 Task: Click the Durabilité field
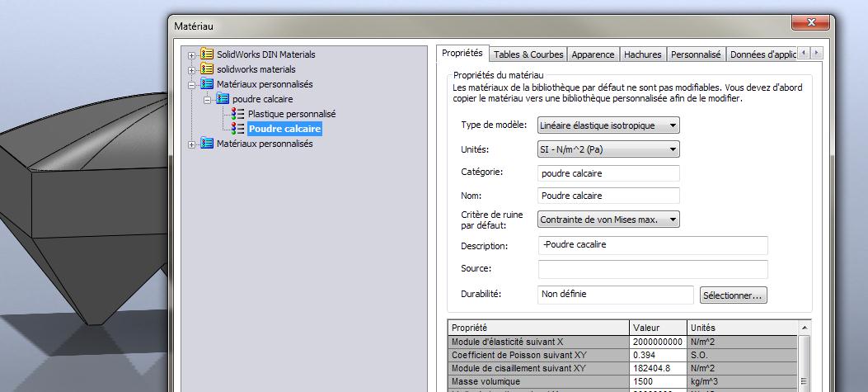[615, 295]
